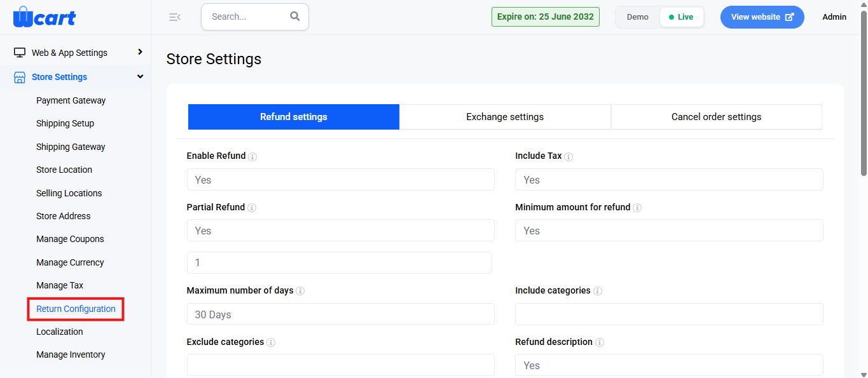Open Payment Gateway in the sidebar

71,100
